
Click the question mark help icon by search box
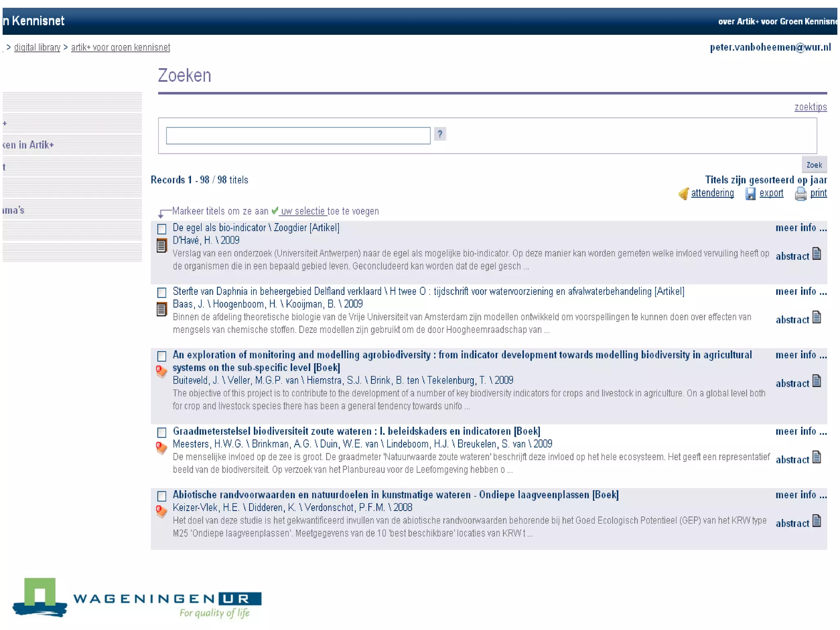coord(440,134)
